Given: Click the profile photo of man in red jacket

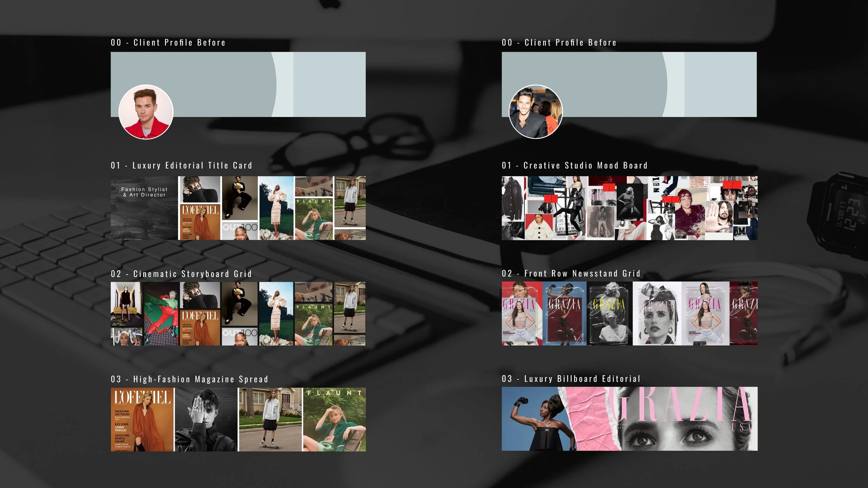Looking at the screenshot, I should coord(146,112).
